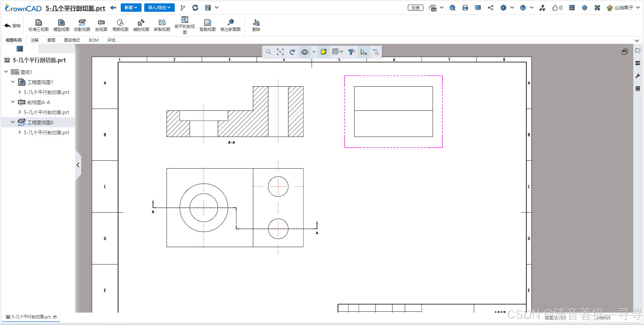Screen dimensions: 644x325
Task: Select the 剖视图 section view tool
Action: pyautogui.click(x=101, y=25)
